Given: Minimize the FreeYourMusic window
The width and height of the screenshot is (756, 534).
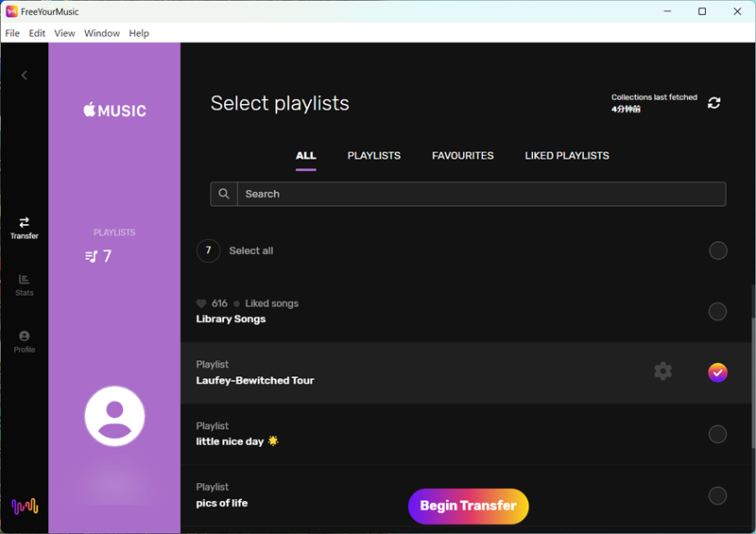Looking at the screenshot, I should pyautogui.click(x=667, y=11).
